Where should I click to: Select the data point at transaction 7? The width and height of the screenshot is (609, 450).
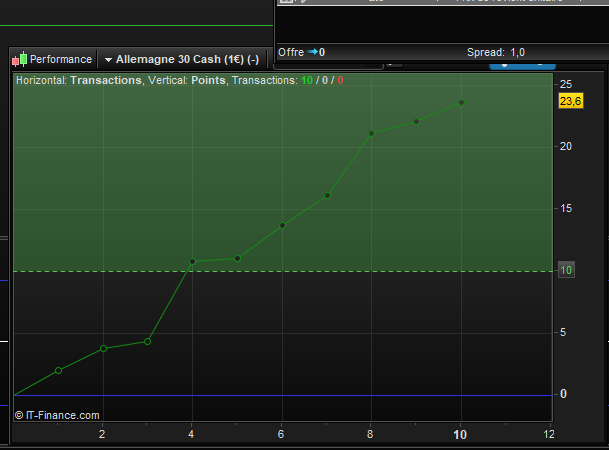tap(327, 196)
